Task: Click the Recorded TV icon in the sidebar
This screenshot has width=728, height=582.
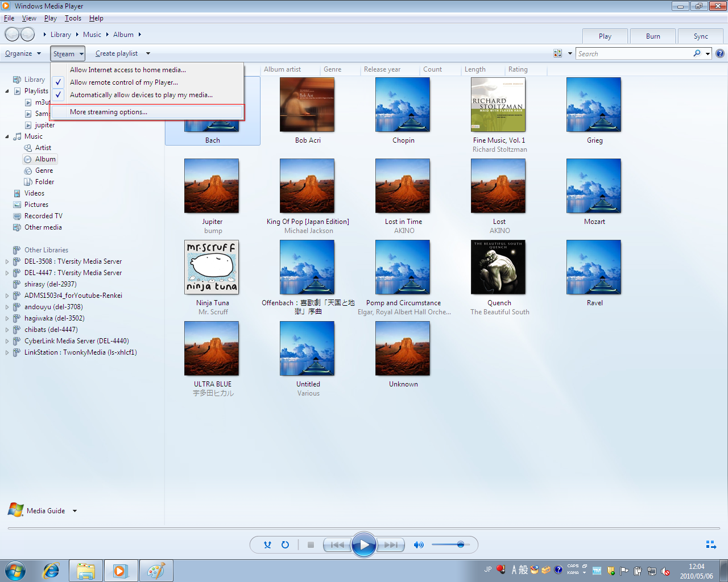Action: [x=17, y=216]
